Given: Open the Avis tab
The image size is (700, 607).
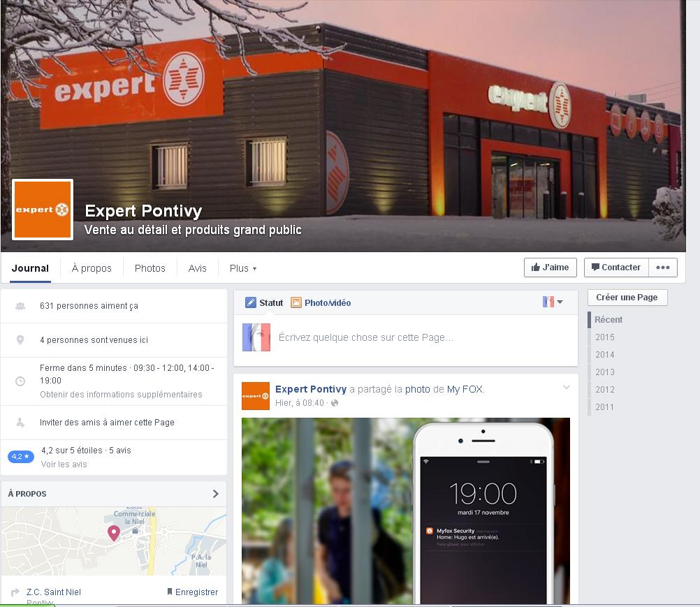Looking at the screenshot, I should (x=197, y=268).
